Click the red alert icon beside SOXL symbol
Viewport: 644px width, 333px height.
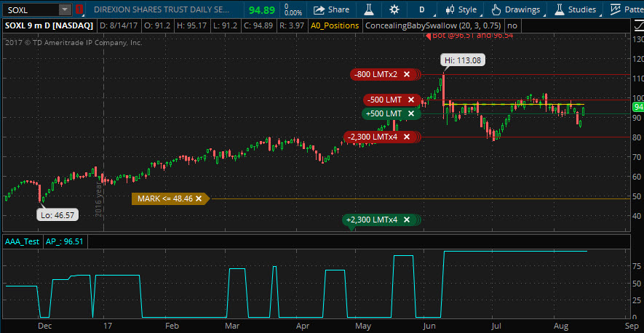tap(79, 9)
